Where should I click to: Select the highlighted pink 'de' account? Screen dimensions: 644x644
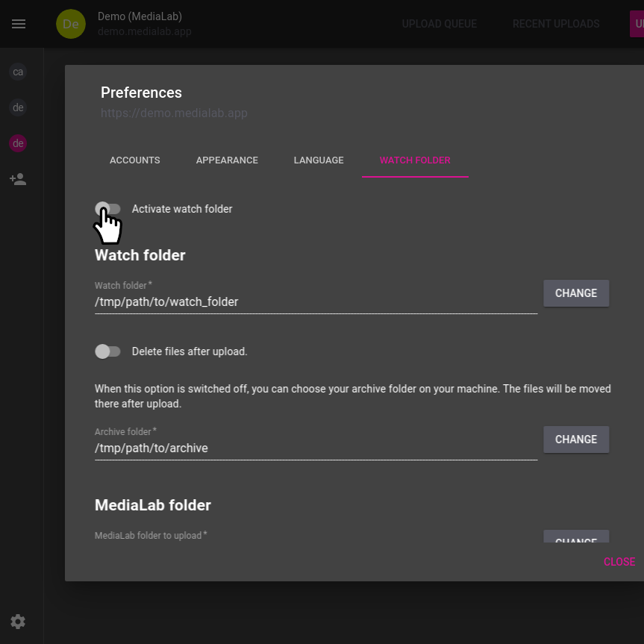18,143
